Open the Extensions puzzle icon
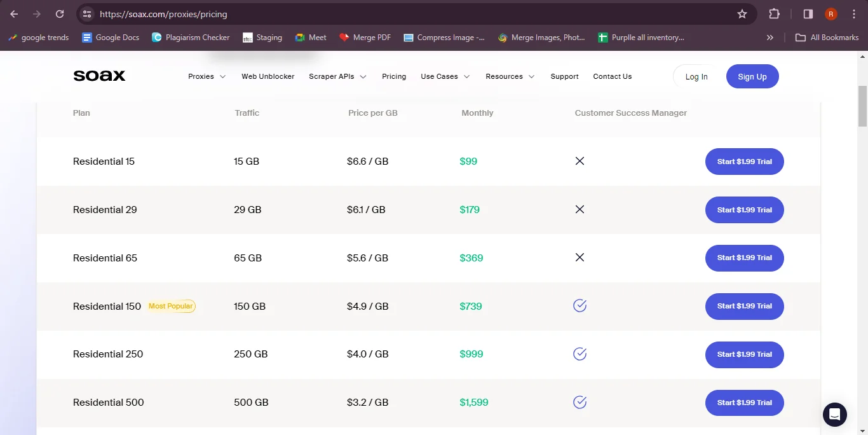 pos(774,14)
